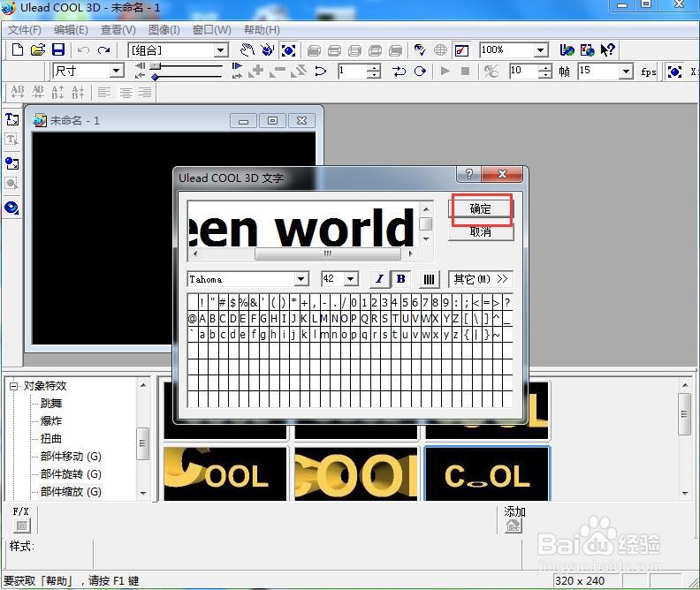Open the 帮助(H) menu

click(x=262, y=30)
